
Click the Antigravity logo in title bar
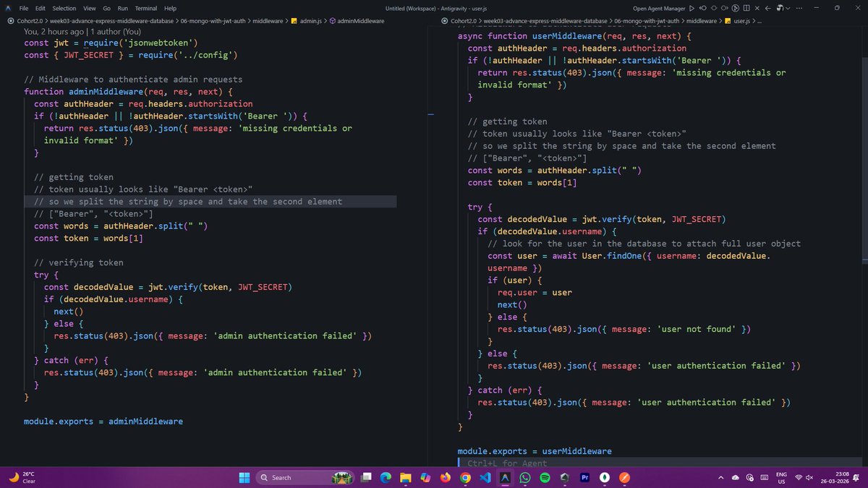(7, 8)
